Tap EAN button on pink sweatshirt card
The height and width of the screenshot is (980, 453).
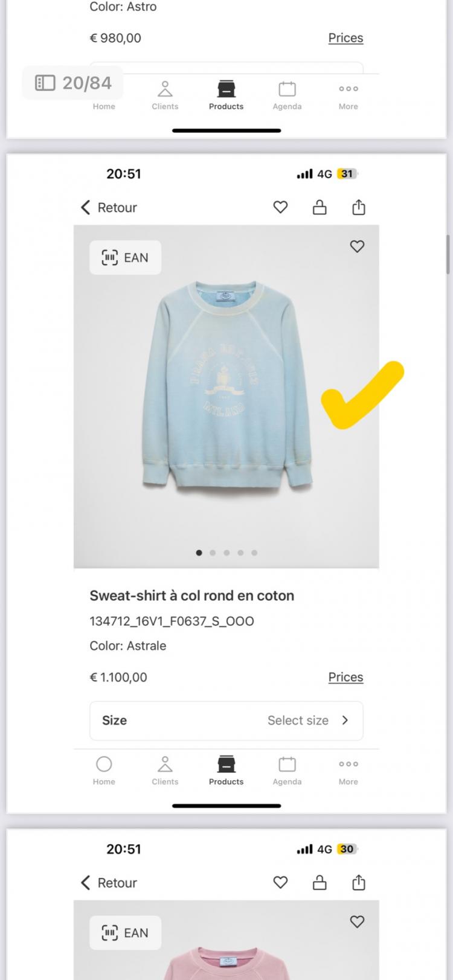[x=125, y=933]
